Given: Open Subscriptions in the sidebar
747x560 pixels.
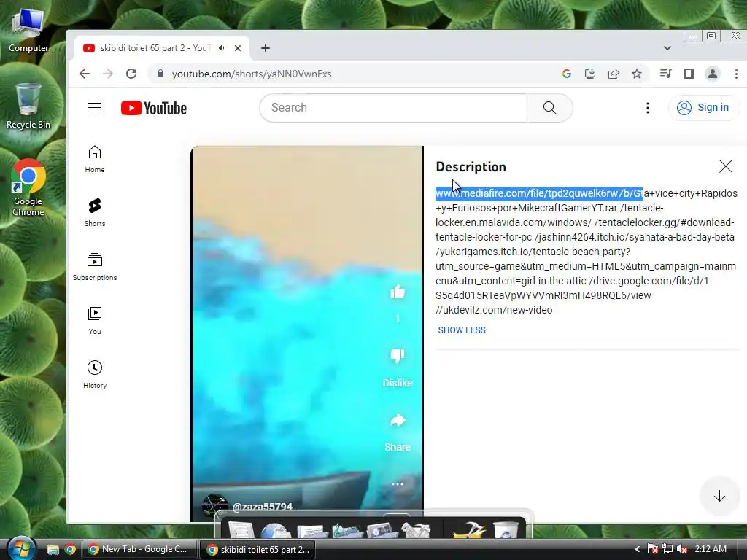Looking at the screenshot, I should pos(95,267).
